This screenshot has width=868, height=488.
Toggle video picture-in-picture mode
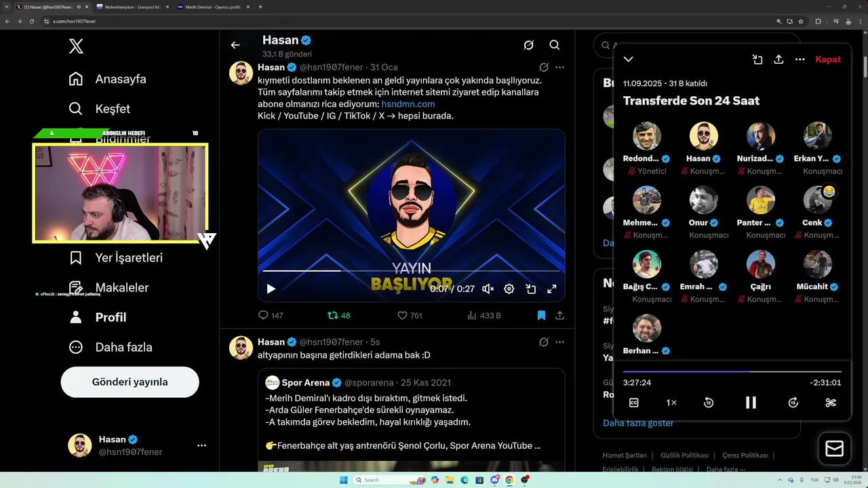[x=531, y=289]
